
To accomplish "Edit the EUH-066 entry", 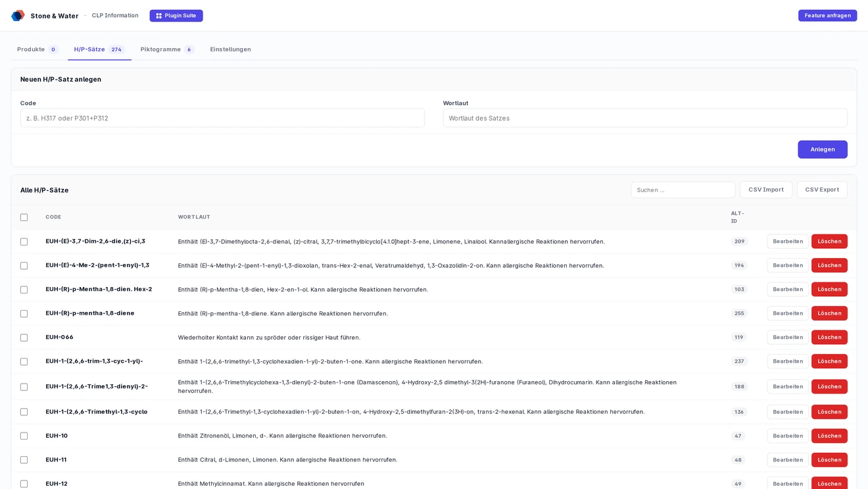I will click(788, 337).
